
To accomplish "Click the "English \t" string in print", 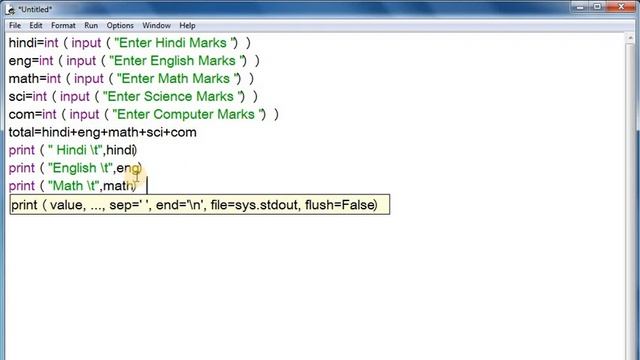I will [x=80, y=168].
